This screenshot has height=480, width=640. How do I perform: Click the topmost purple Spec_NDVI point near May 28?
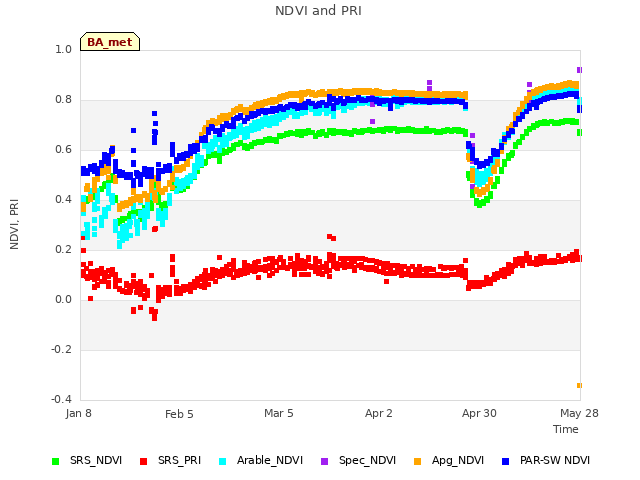click(x=579, y=70)
